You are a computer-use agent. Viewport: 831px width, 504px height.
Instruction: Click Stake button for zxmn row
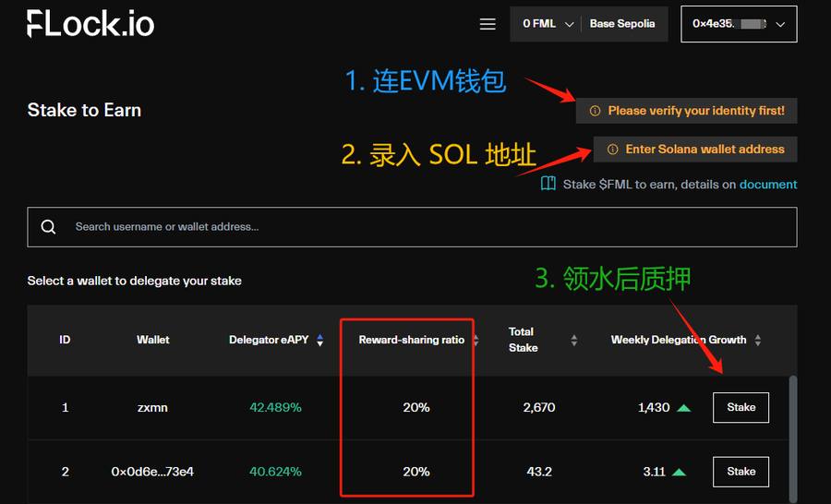click(741, 408)
